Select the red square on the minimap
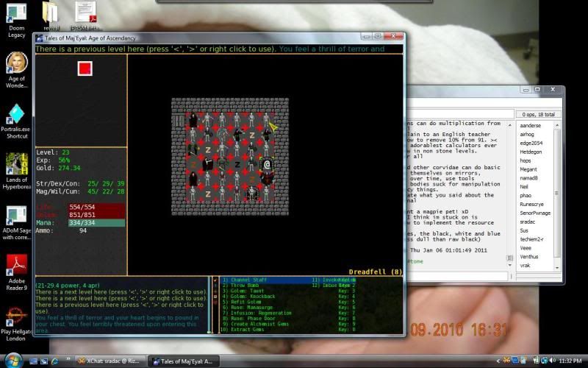The image size is (588, 368). pos(85,68)
